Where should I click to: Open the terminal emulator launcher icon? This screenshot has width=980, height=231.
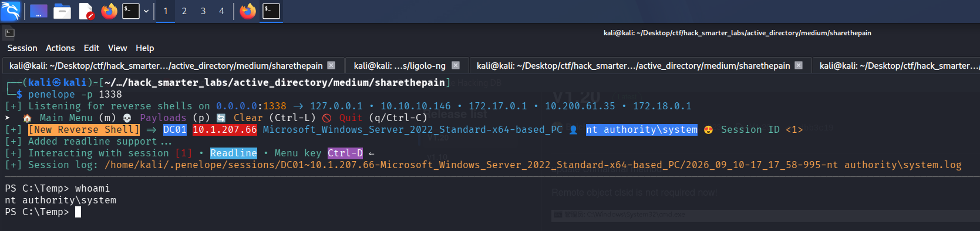pyautogui.click(x=131, y=11)
